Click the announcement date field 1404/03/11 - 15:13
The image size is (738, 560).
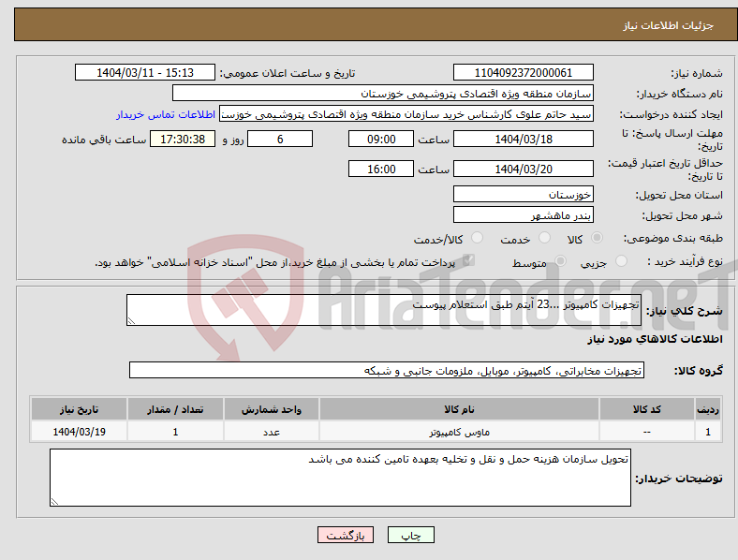click(145, 72)
